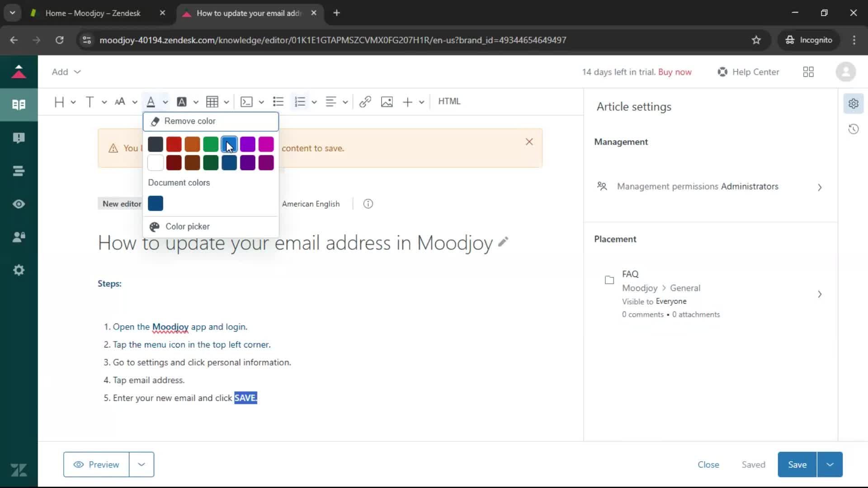Open the Help Center link
The image size is (868, 488).
(749, 72)
